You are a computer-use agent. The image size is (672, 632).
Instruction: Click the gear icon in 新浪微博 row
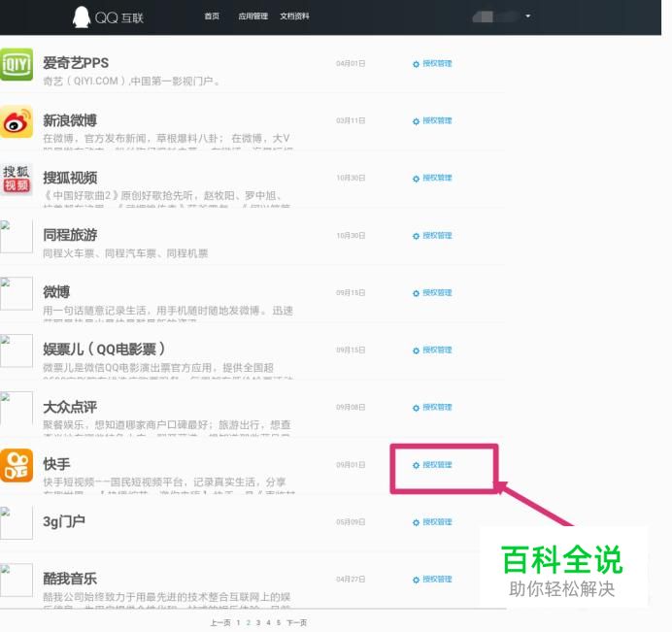pyautogui.click(x=416, y=121)
